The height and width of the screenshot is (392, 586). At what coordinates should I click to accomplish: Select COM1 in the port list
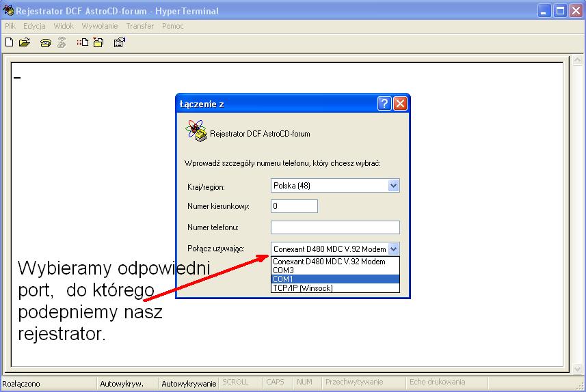[x=335, y=279]
